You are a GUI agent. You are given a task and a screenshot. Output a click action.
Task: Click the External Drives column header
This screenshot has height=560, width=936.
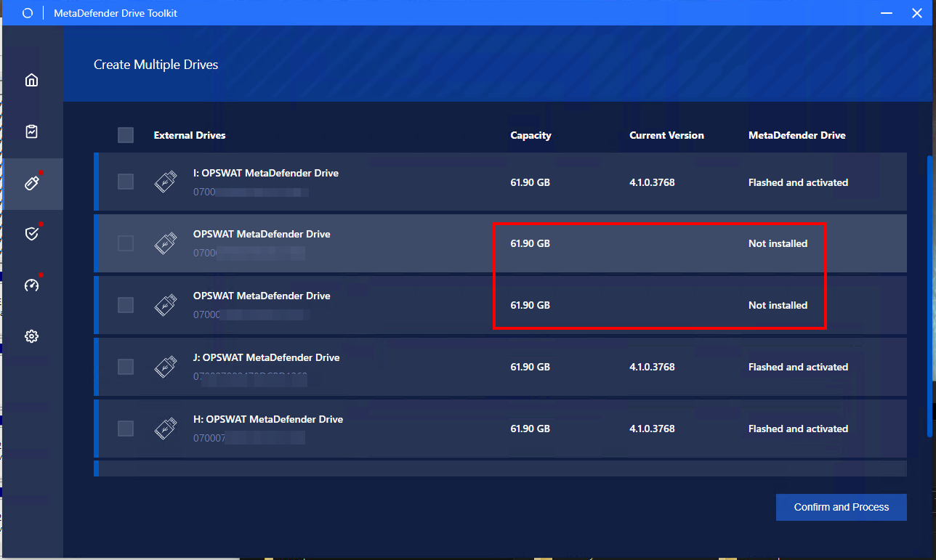[x=190, y=135]
